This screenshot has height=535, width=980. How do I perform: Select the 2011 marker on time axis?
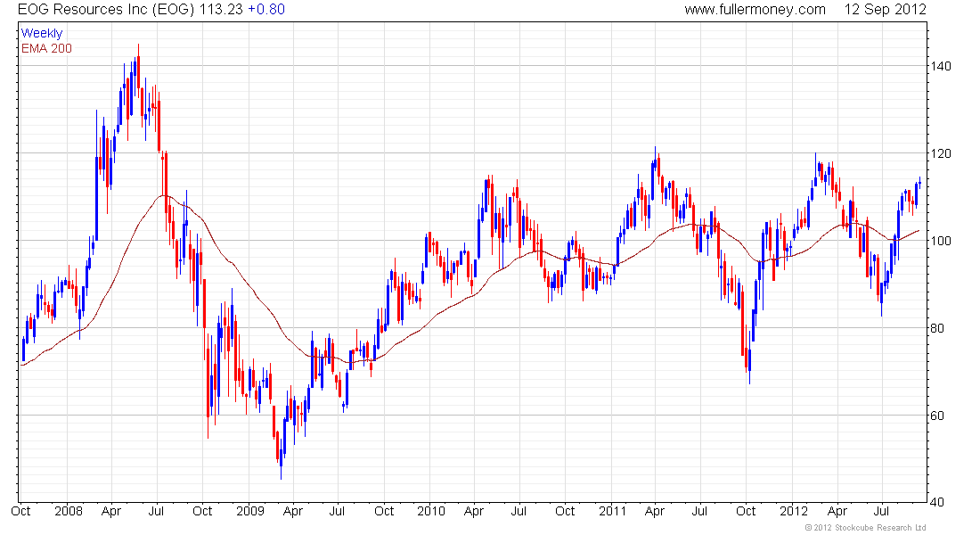[612, 512]
